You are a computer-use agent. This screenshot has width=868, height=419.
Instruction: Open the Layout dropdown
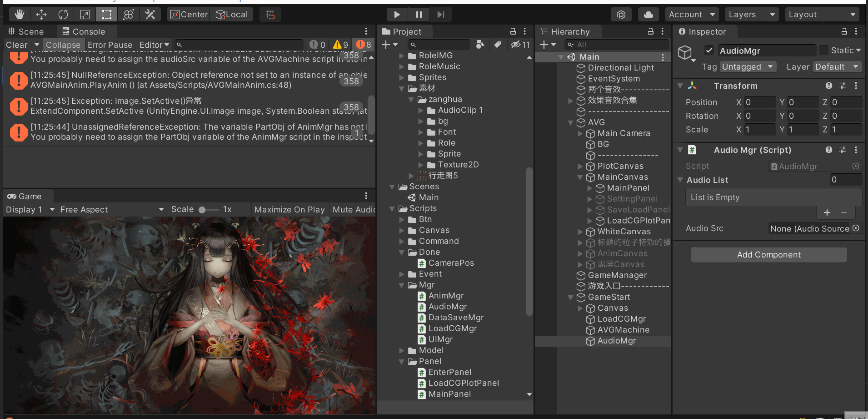pos(822,15)
